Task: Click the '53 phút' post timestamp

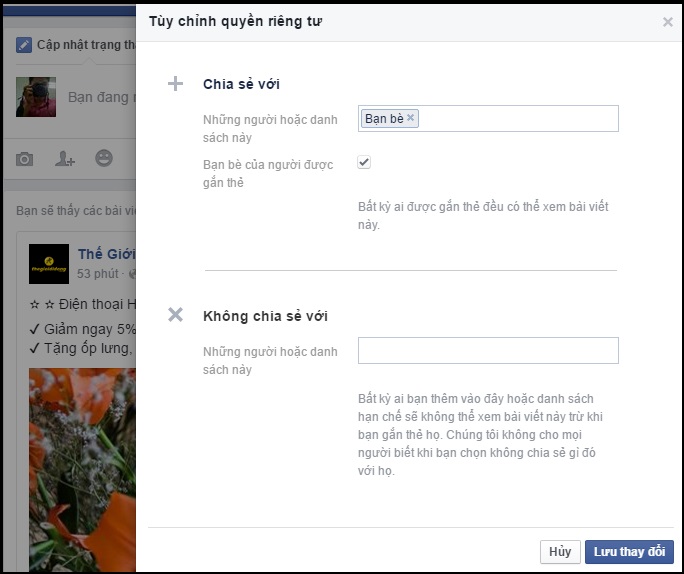Action: pyautogui.click(x=98, y=273)
